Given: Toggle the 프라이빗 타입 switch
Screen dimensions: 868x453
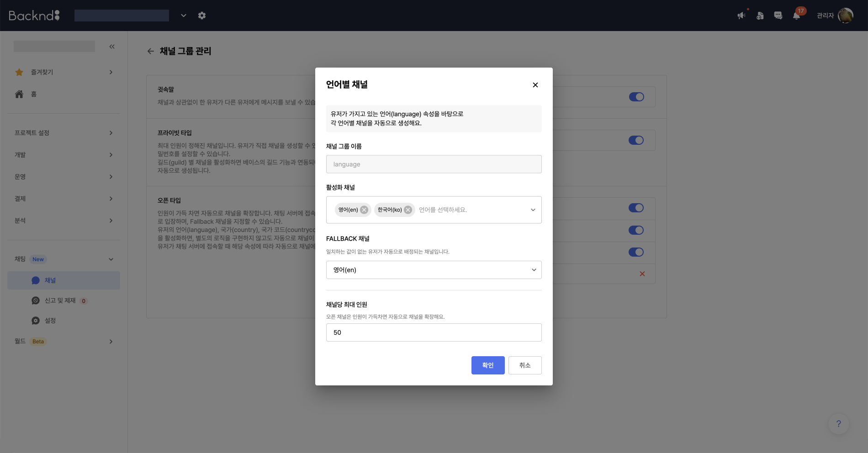Looking at the screenshot, I should 636,140.
